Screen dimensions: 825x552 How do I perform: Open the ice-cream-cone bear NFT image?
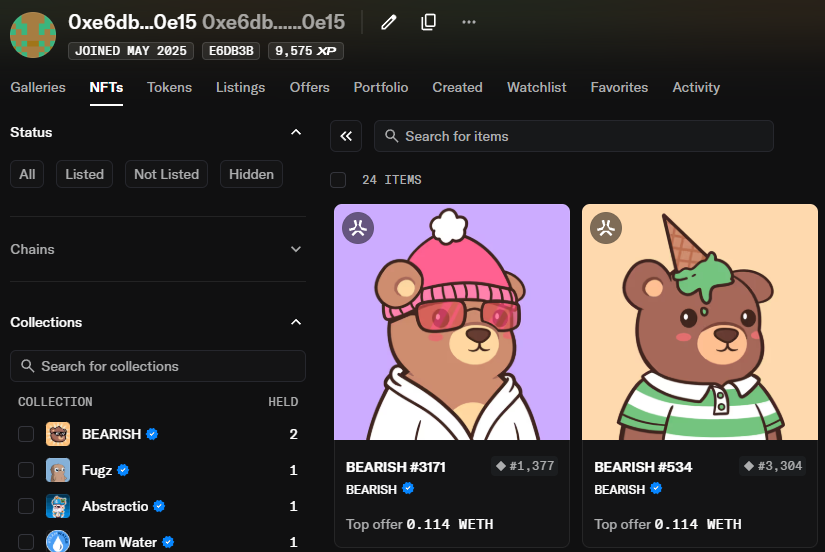(700, 322)
